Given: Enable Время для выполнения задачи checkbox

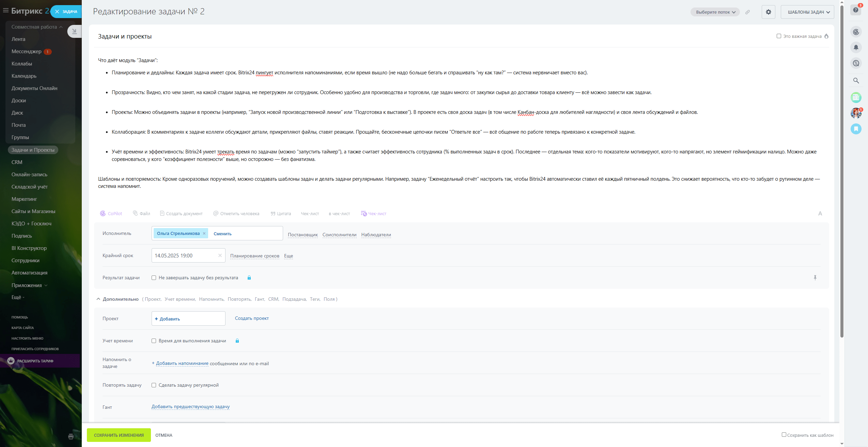Looking at the screenshot, I should 154,341.
